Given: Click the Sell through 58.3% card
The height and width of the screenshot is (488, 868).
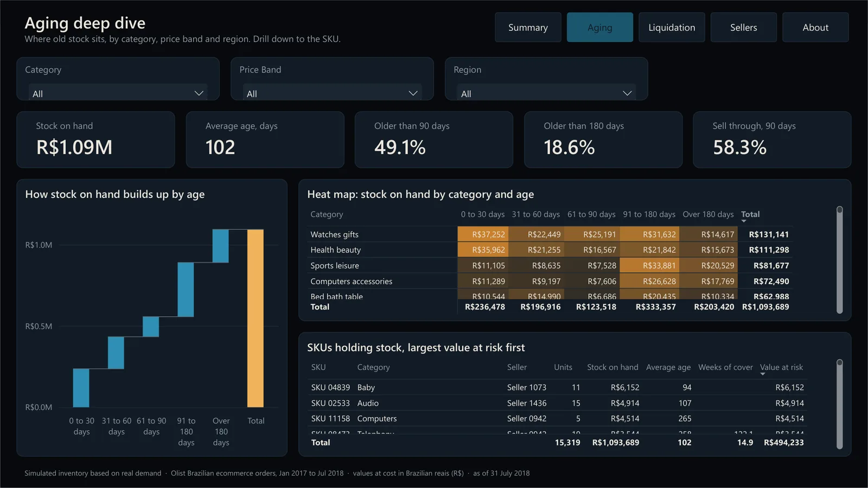Looking at the screenshot, I should [772, 139].
